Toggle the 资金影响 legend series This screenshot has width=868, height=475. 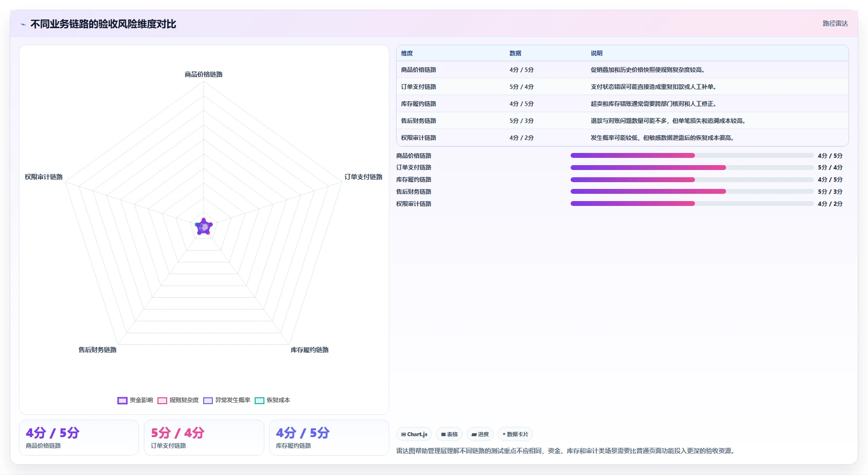135,400
